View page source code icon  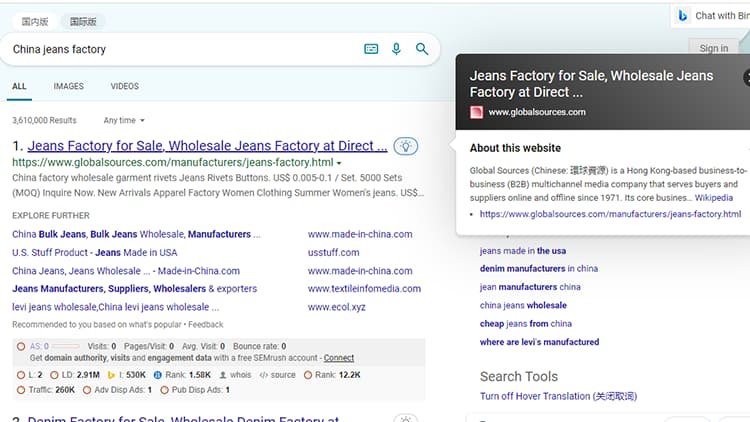[264, 375]
